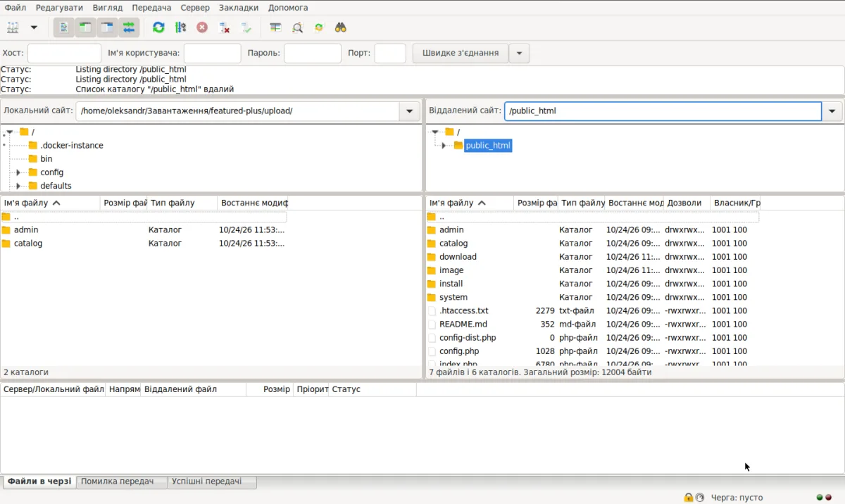The image size is (845, 504).
Task: Focus the Ім'я користувача field
Action: tap(212, 53)
